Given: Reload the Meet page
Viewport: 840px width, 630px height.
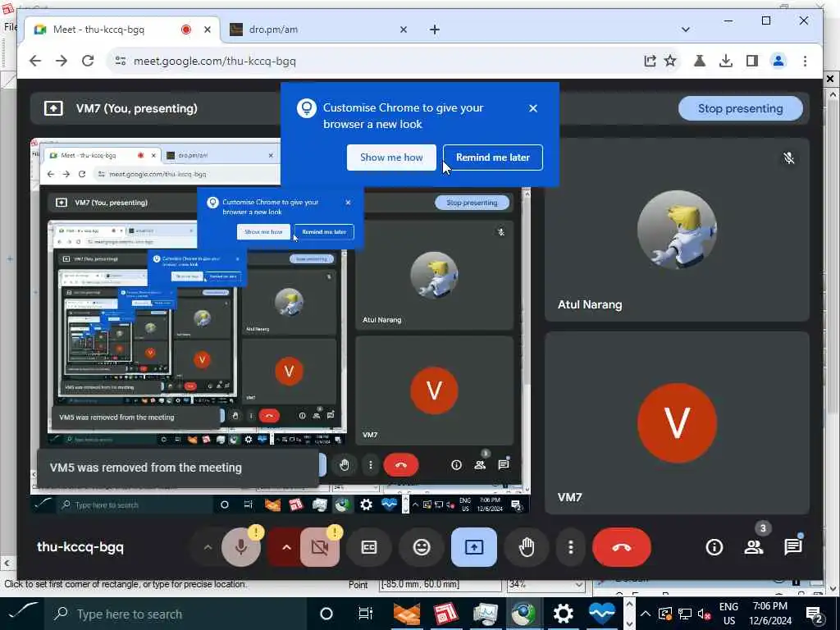Looking at the screenshot, I should 88,61.
